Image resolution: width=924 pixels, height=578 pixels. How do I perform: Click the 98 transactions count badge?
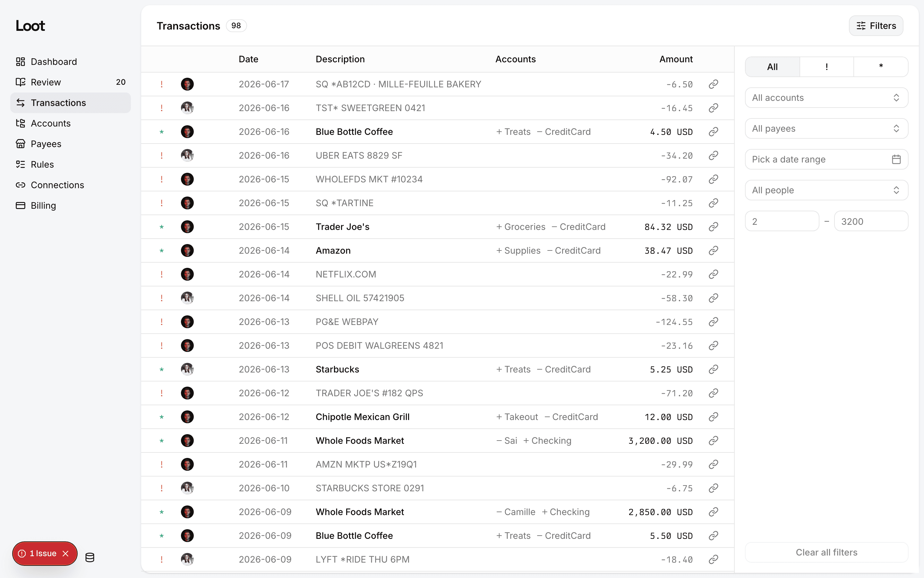click(236, 26)
